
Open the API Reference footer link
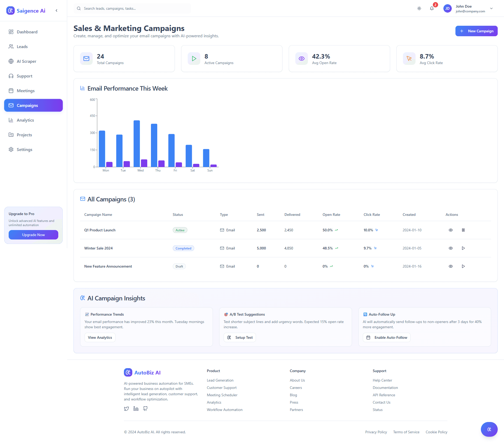coord(384,395)
